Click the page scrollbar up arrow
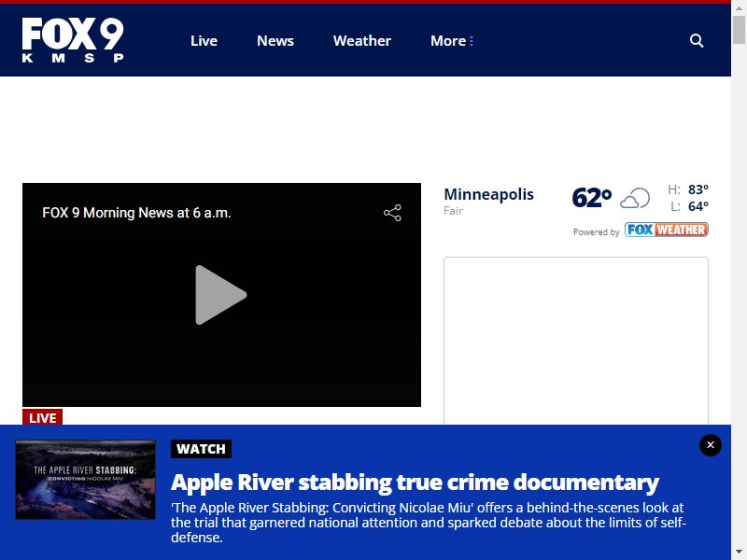Screen dimensions: 747x560 [x=739, y=8]
